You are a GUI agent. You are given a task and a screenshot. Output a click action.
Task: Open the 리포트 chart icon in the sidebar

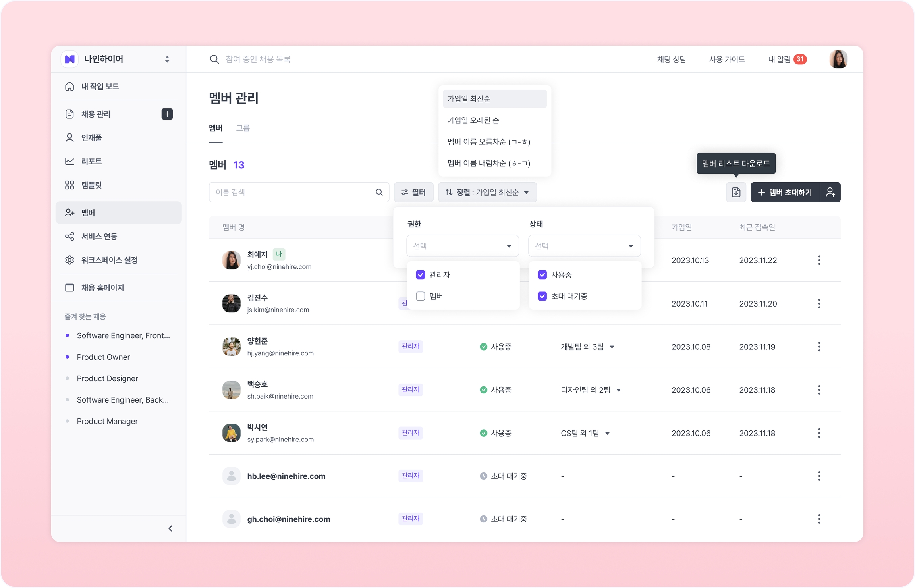[x=69, y=161]
